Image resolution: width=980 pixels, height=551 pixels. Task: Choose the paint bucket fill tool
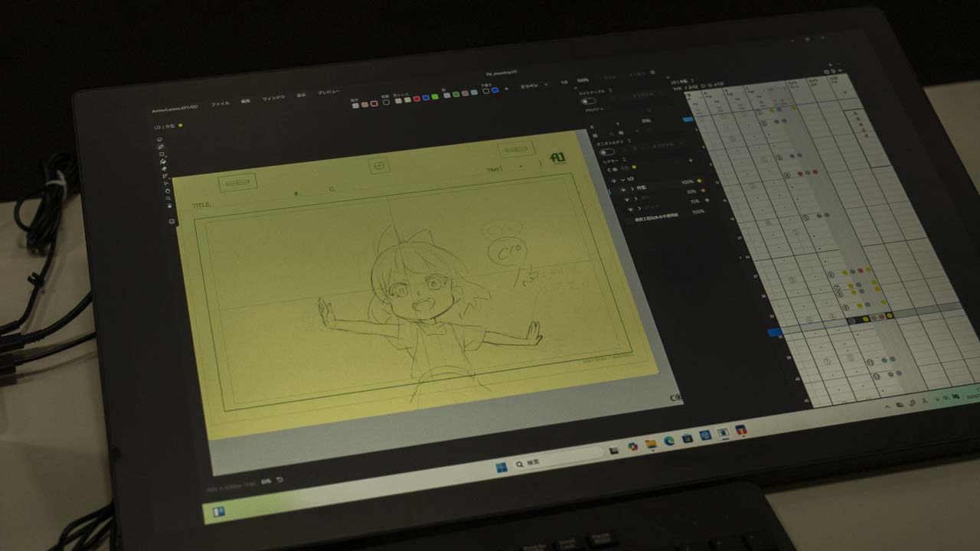[163, 161]
